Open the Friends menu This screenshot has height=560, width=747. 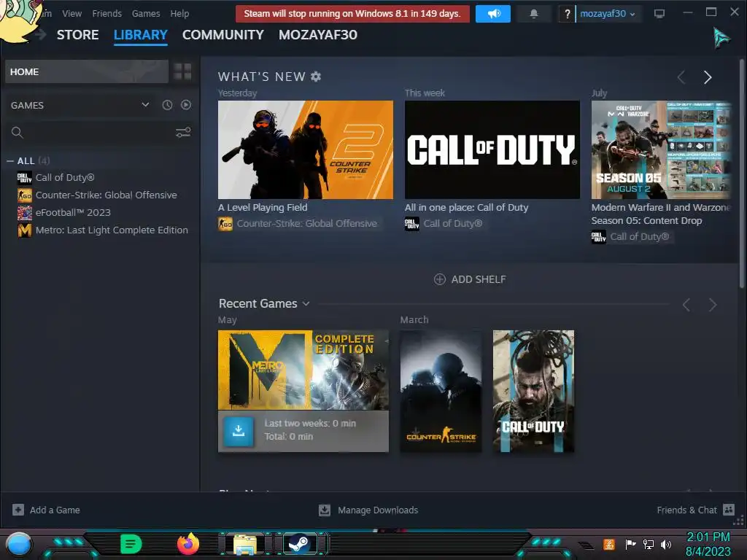point(107,14)
